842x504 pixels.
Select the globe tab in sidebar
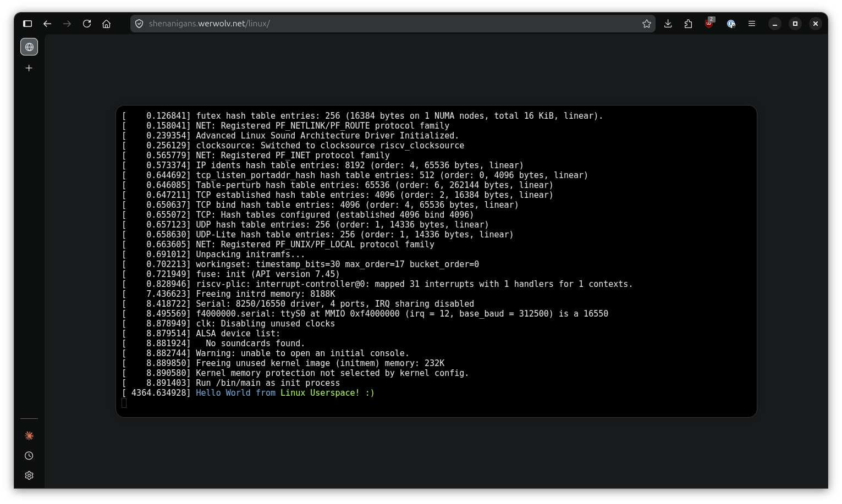(x=29, y=47)
